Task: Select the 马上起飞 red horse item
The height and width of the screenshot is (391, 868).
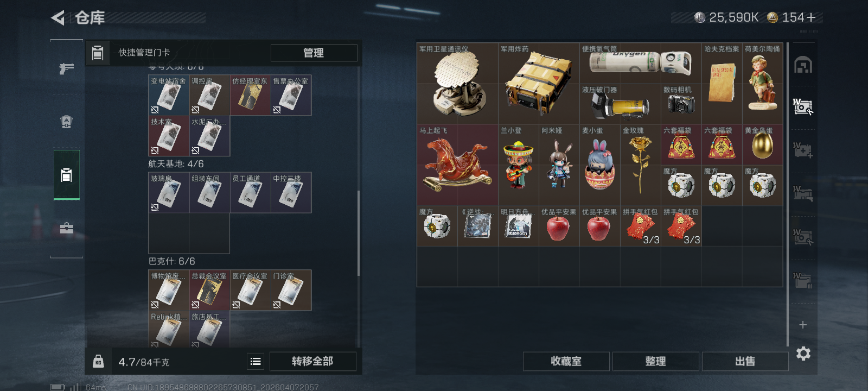Action: 457,165
